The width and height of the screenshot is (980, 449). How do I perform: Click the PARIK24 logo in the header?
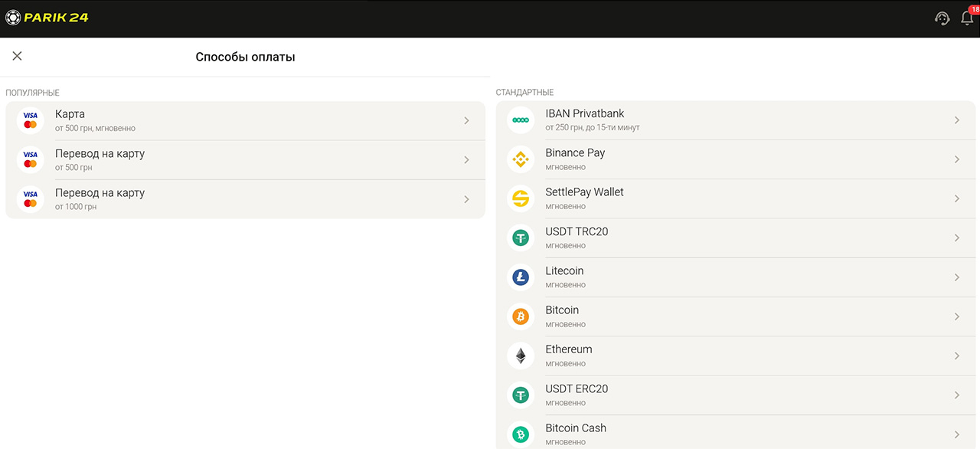[x=47, y=17]
